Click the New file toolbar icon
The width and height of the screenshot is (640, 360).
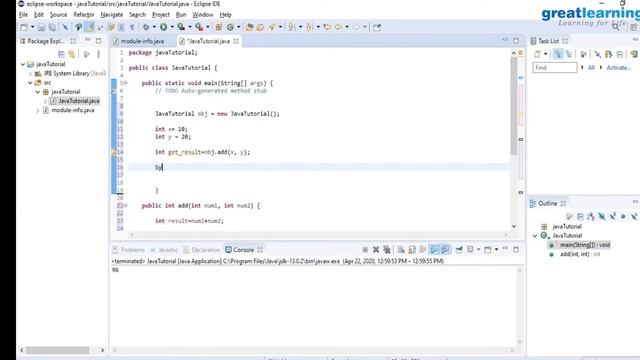[x=24, y=27]
